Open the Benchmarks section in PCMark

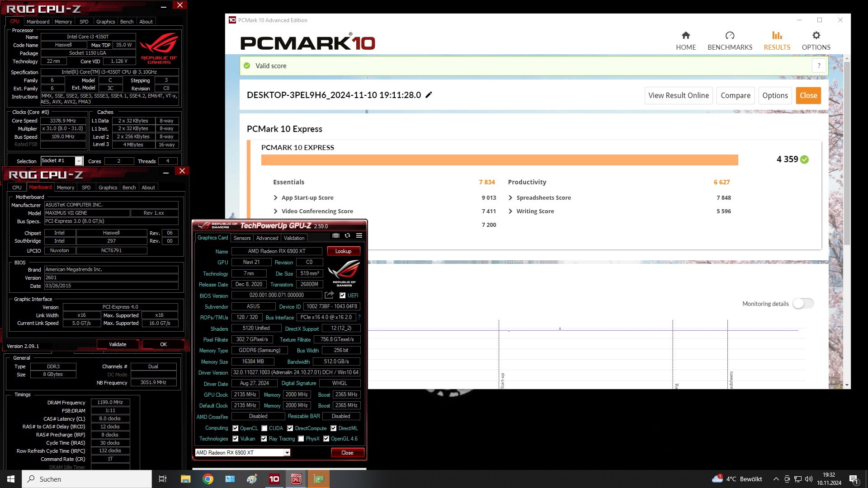point(730,41)
